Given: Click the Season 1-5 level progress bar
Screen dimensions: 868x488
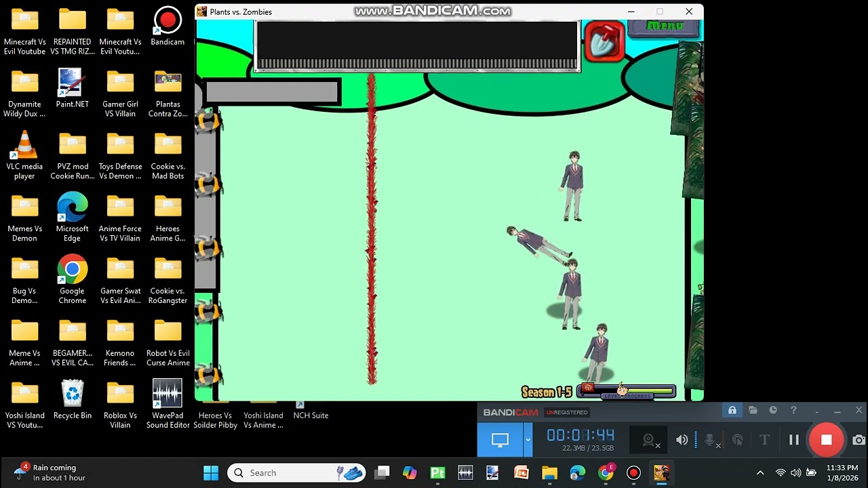Looking at the screenshot, I should click(627, 391).
